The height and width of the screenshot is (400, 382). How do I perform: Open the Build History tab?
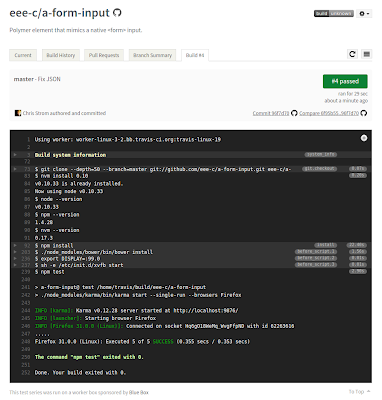(x=61, y=55)
